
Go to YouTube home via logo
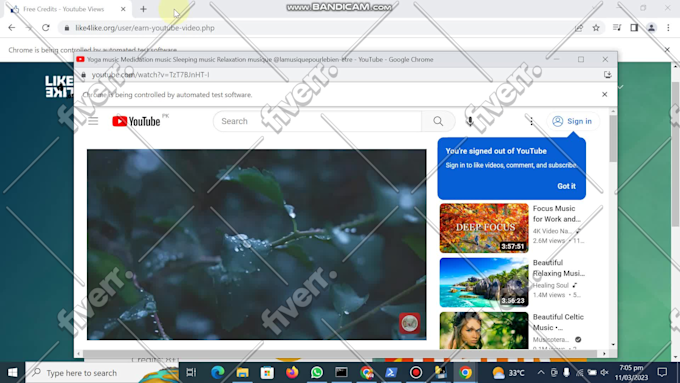[x=136, y=121]
